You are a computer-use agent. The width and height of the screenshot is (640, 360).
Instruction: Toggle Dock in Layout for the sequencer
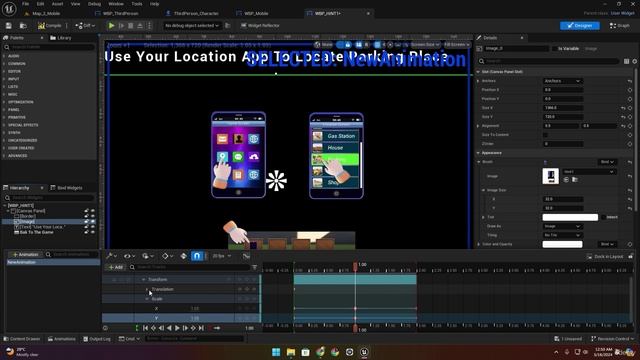click(x=605, y=257)
